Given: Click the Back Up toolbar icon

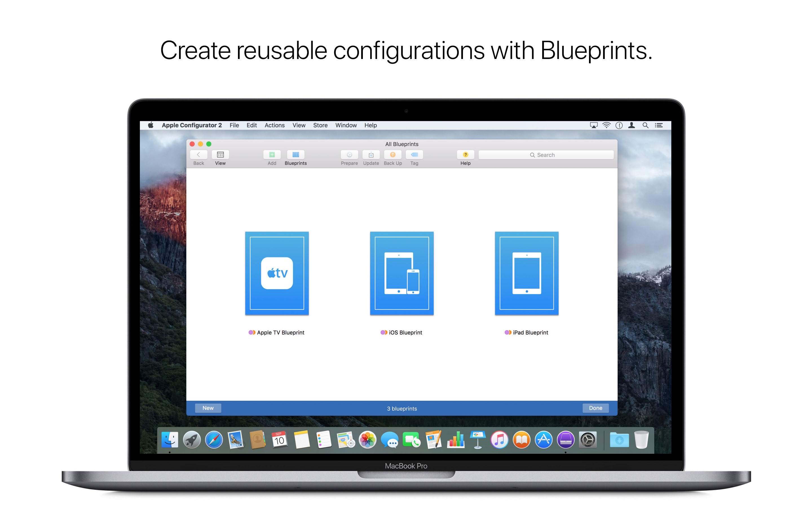Looking at the screenshot, I should 392,155.
